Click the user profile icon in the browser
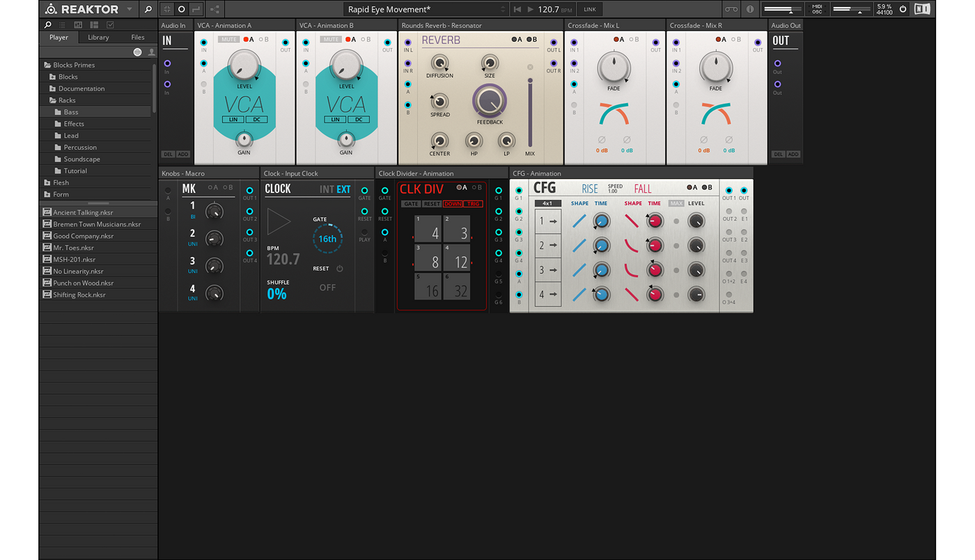This screenshot has height=560, width=975. tap(151, 52)
